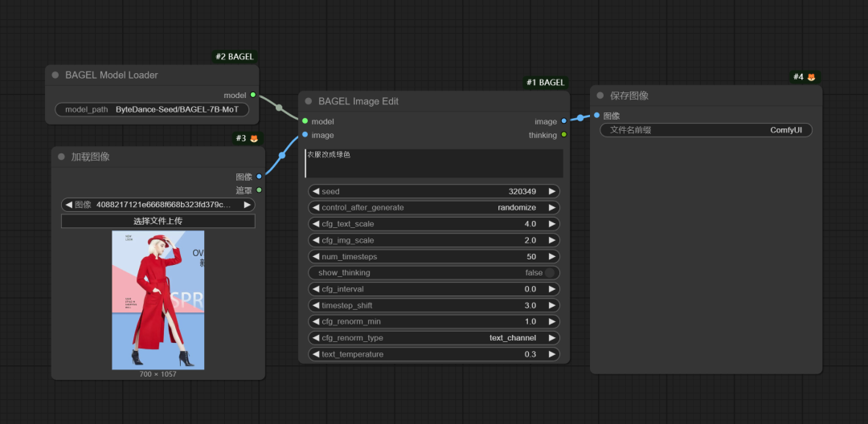Click the red coat preview image
868x424 pixels.
(x=158, y=300)
